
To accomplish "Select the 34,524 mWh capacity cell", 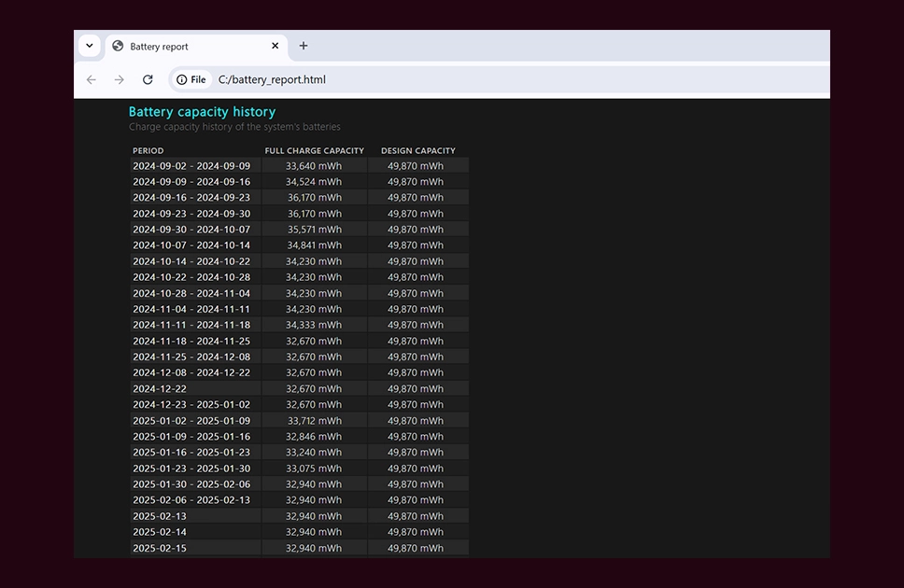I will pyautogui.click(x=314, y=182).
